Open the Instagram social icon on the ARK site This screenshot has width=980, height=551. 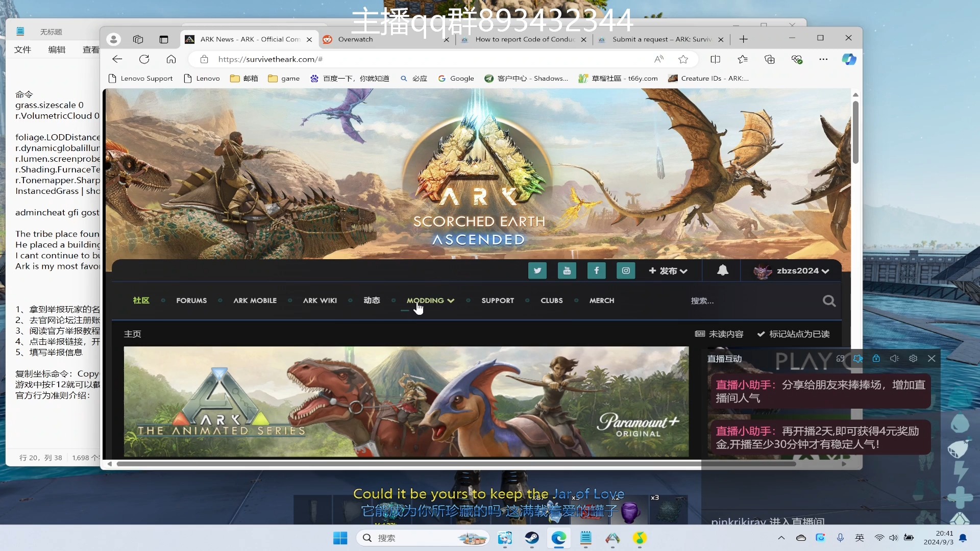pyautogui.click(x=626, y=271)
